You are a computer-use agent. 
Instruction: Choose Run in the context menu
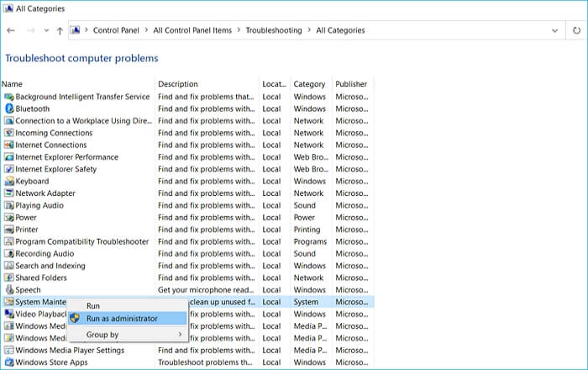(x=93, y=306)
